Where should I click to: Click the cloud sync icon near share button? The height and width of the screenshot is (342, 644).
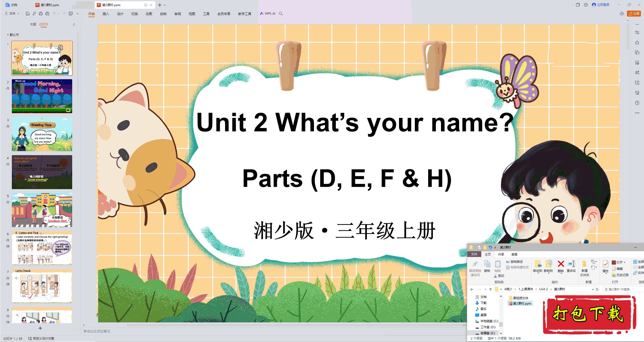click(622, 14)
